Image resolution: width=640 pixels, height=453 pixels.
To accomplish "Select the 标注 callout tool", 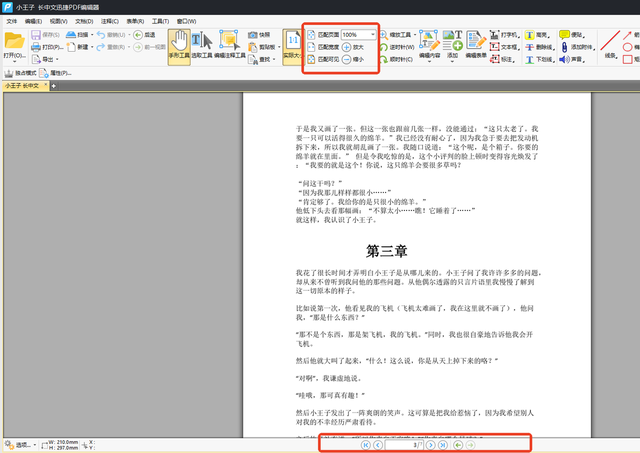I will coord(502,60).
